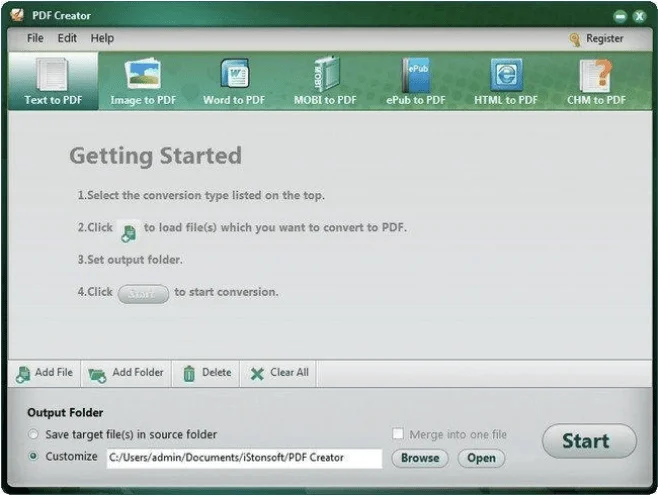Click the Output Folder label
Viewport: 658px width, 499px height.
point(65,413)
